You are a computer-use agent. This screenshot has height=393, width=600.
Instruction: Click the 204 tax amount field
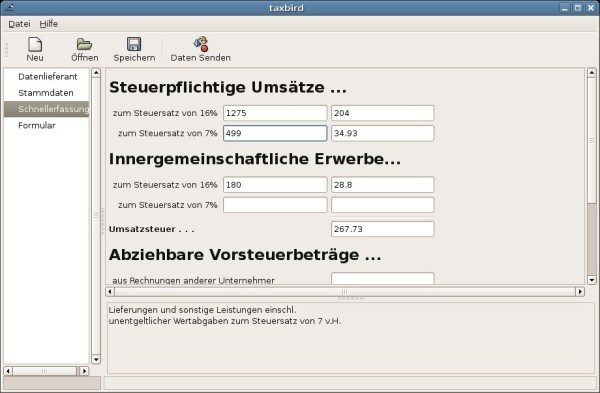[x=383, y=113]
